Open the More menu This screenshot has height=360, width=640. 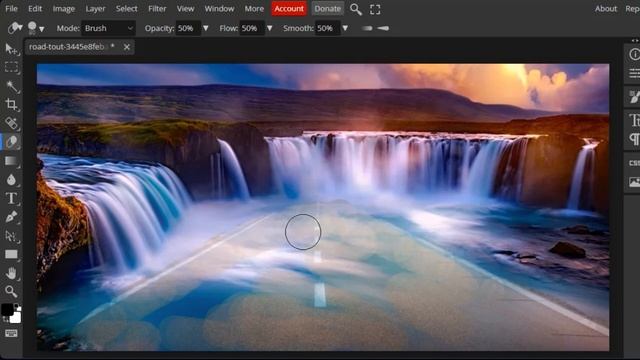click(254, 9)
